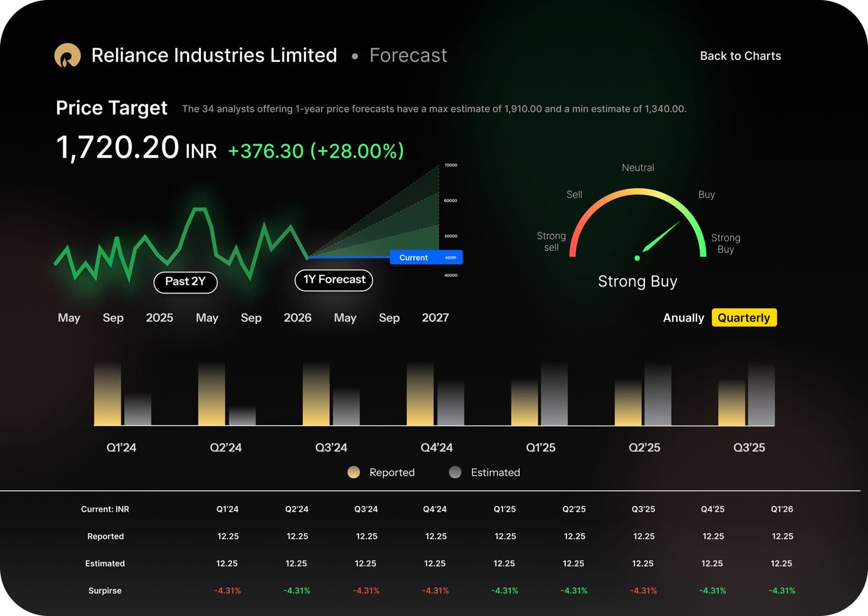
Task: Click the Reported row label
Action: [105, 536]
